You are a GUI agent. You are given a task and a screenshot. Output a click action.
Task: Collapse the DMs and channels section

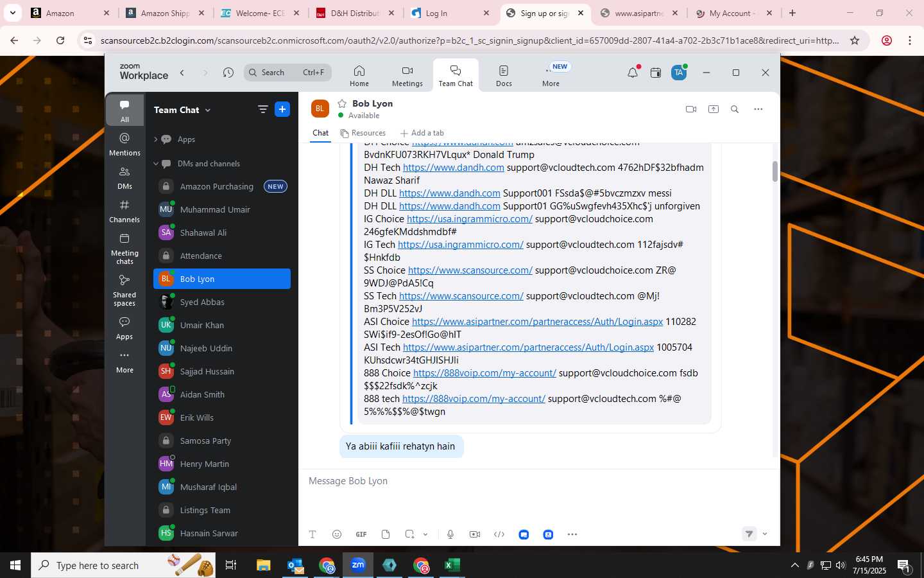[x=155, y=164]
